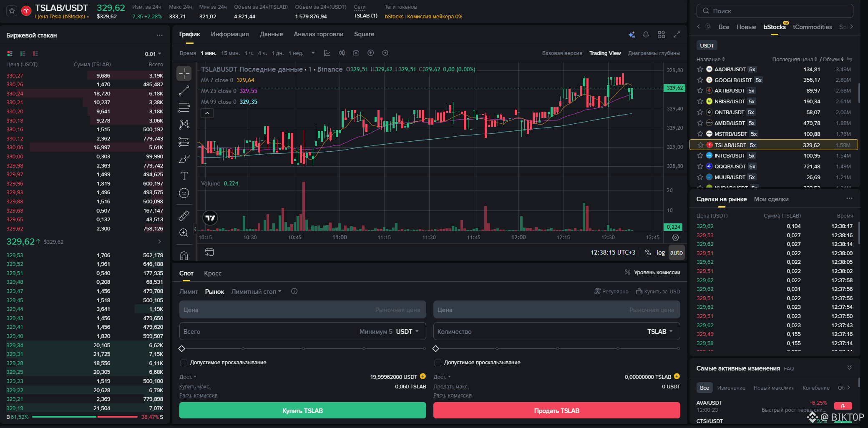
Task: Set buy amount slider to the midpoint
Action: coord(303,348)
